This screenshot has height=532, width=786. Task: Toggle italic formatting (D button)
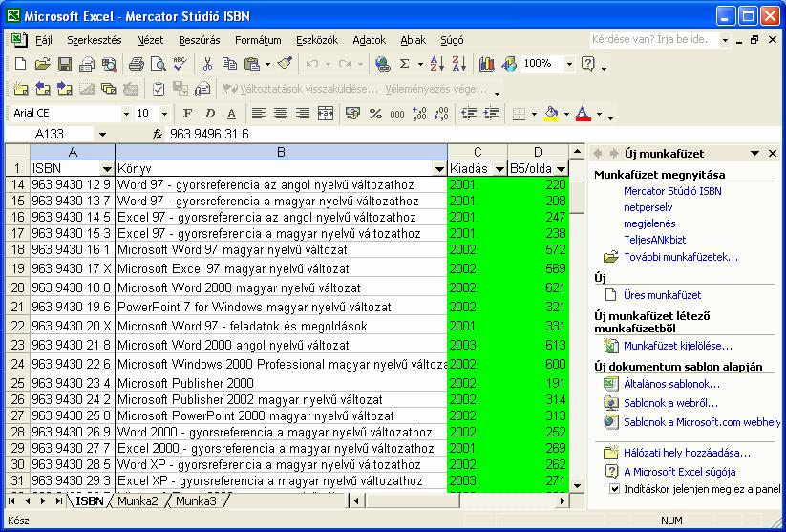[209, 114]
